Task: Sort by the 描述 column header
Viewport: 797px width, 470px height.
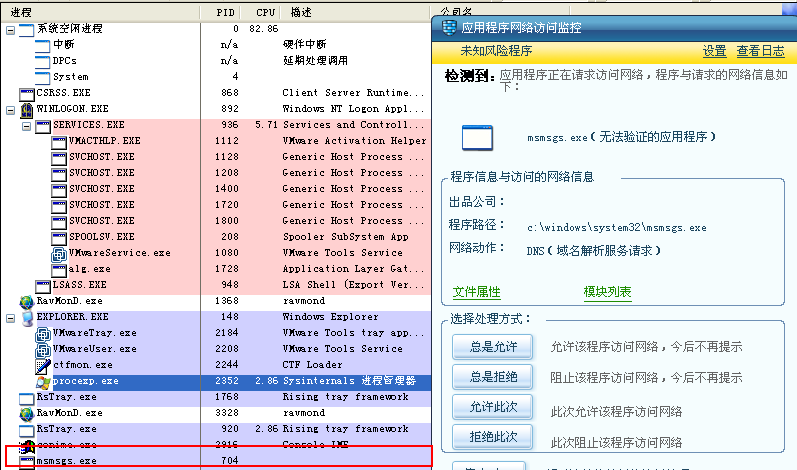Action: (x=356, y=12)
